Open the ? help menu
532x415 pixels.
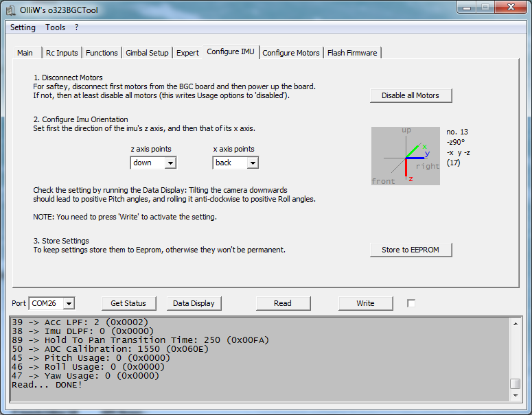pyautogui.click(x=77, y=27)
